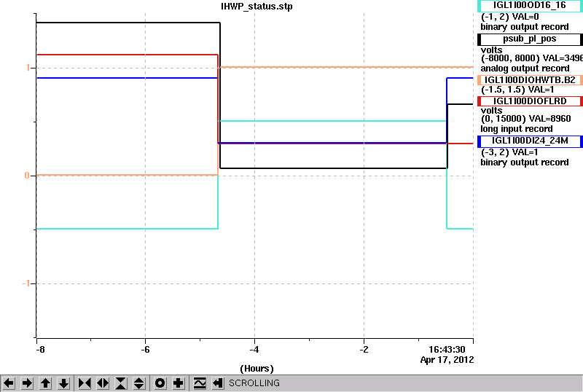Select the IGL1I00OD16_16 legend entry

click(530, 6)
